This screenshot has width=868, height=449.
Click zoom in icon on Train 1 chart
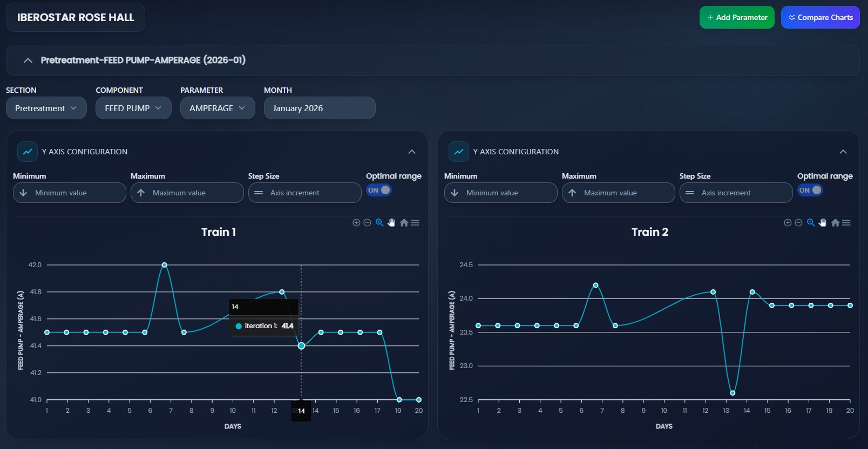356,223
